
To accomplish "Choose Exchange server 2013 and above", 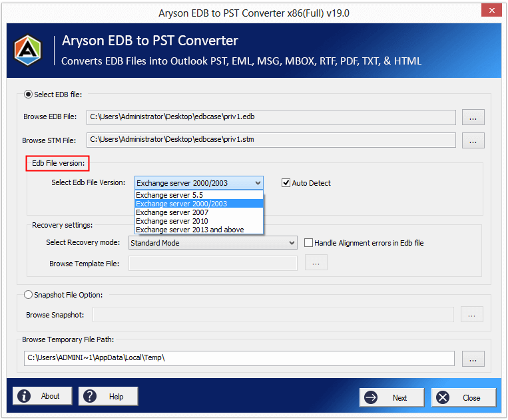I will pyautogui.click(x=199, y=230).
